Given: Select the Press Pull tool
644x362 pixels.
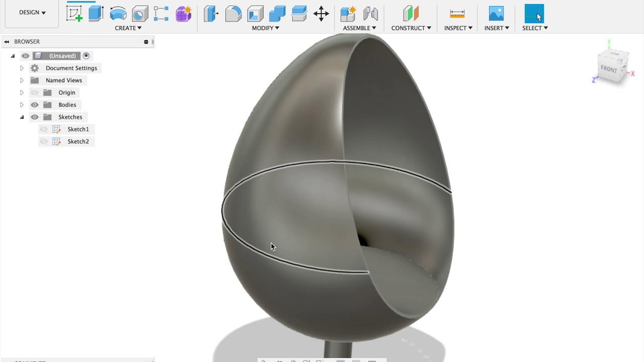Looking at the screenshot, I should tap(211, 14).
